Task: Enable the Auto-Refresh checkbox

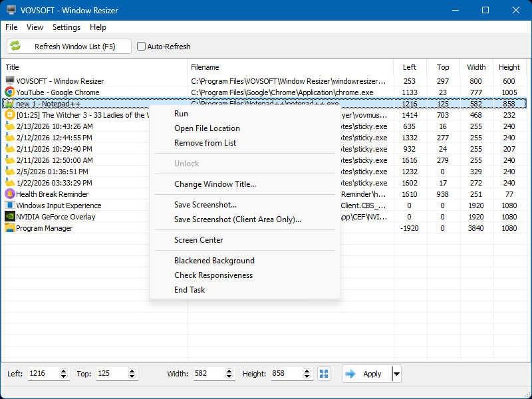Action: 141,47
